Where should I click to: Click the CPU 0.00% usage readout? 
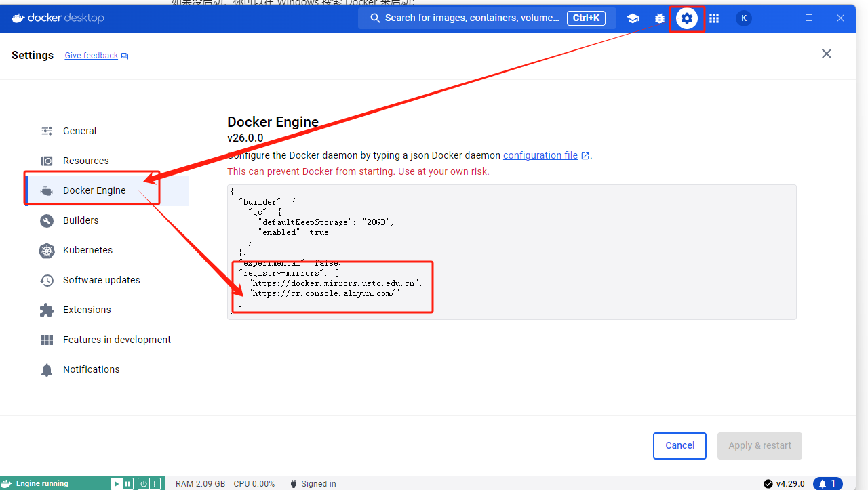254,484
